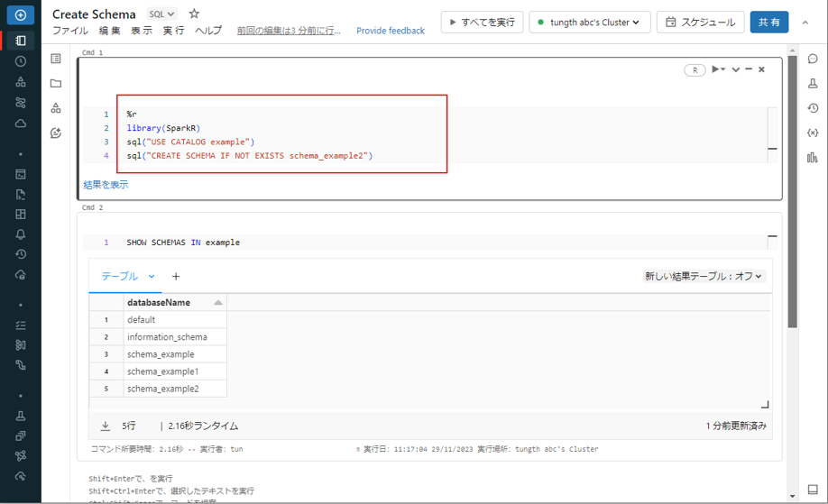Toggle the new result table setting
The width and height of the screenshot is (828, 504).
click(x=703, y=277)
